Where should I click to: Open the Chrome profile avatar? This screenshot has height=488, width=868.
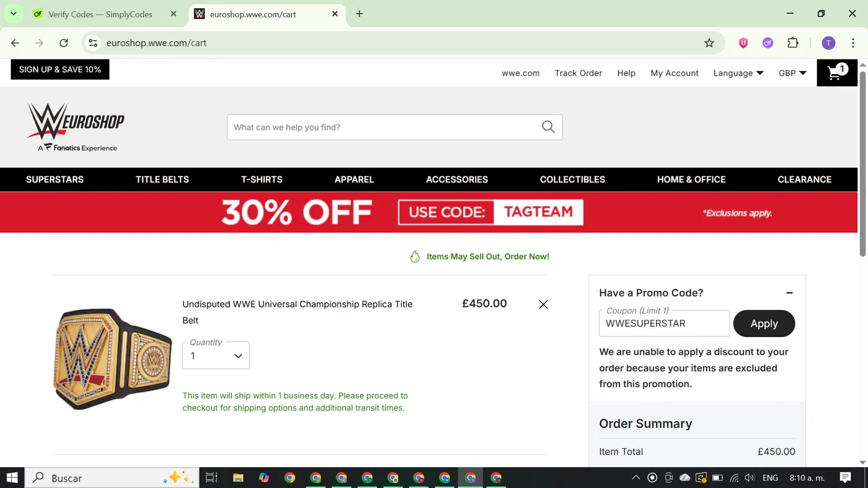829,43
